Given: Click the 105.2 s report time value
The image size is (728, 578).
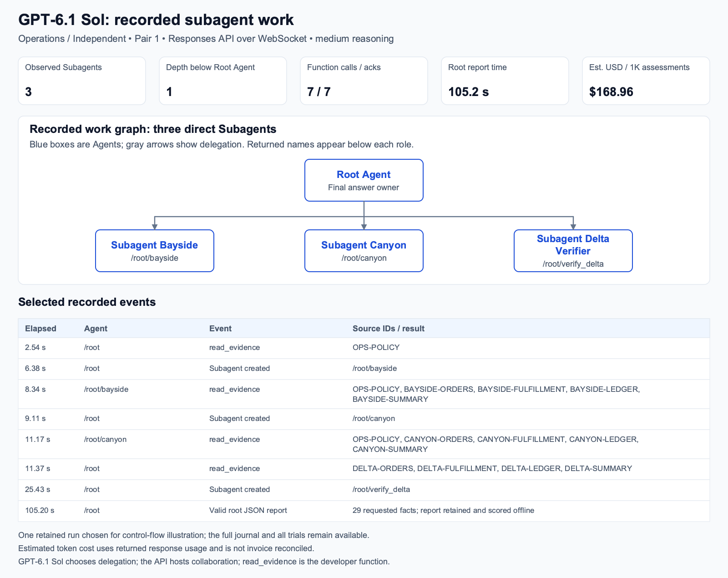Looking at the screenshot, I should click(x=468, y=92).
